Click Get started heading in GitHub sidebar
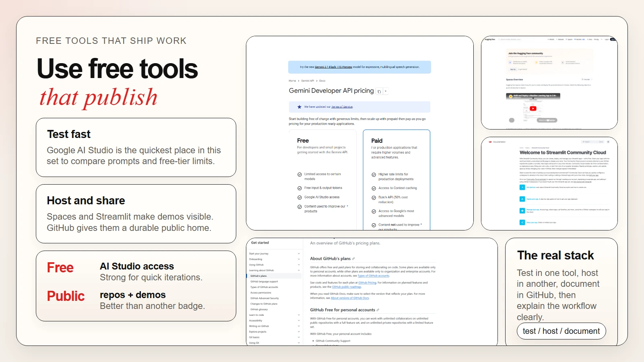The height and width of the screenshot is (362, 644). (x=260, y=243)
